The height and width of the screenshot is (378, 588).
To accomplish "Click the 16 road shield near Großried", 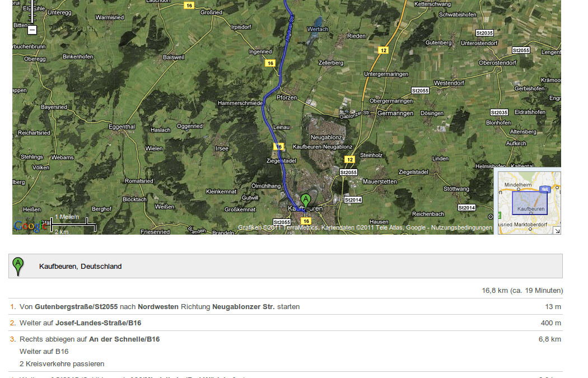I will pos(189,5).
